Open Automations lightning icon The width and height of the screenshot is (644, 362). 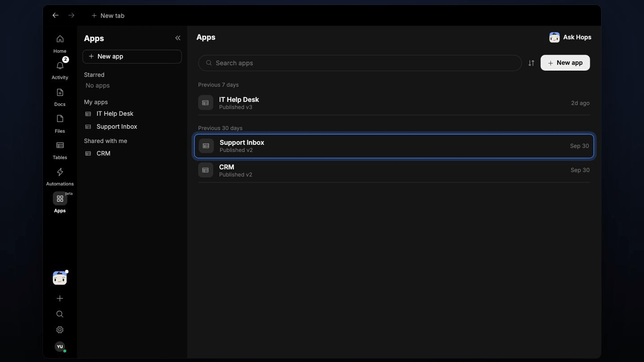click(60, 177)
